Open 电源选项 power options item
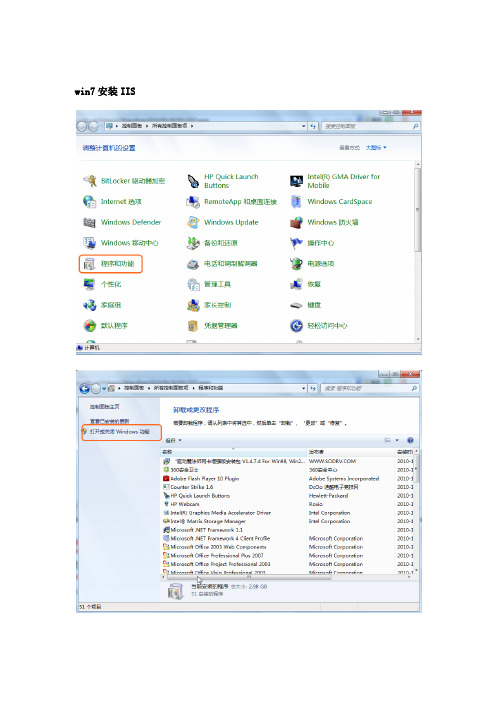 [x=312, y=264]
